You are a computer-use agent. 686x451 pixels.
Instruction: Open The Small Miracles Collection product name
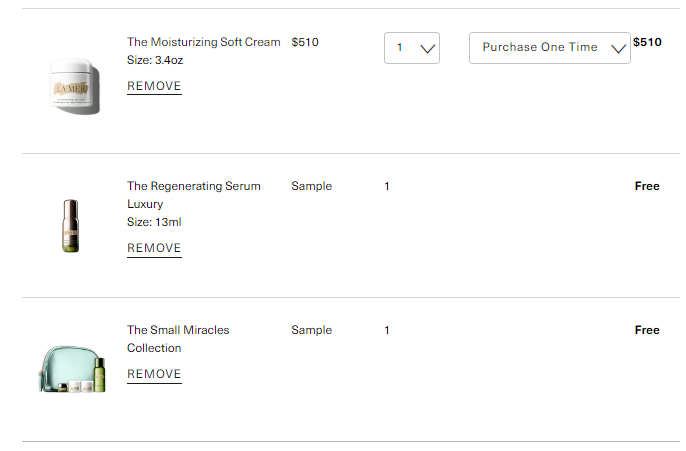pos(178,339)
